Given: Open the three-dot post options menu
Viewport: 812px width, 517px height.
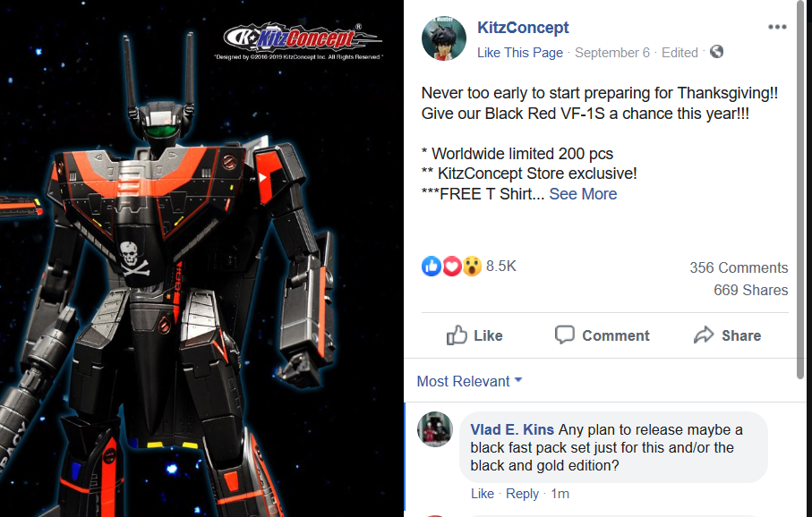Looking at the screenshot, I should tap(777, 27).
